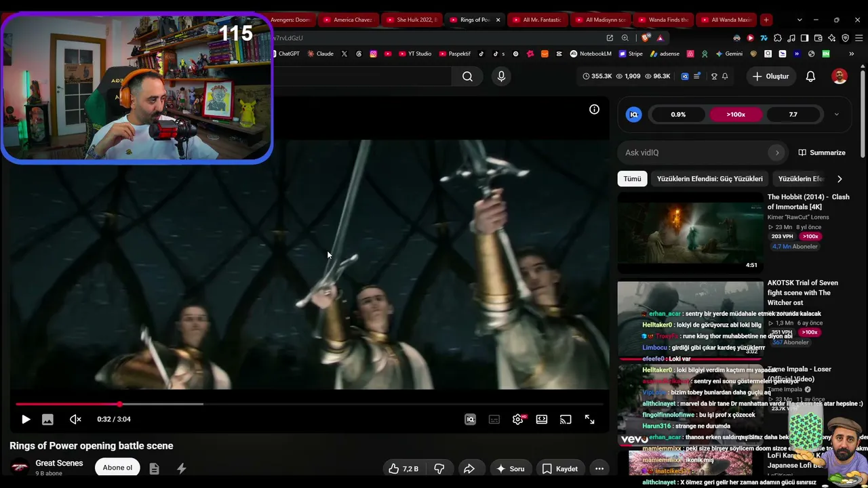The height and width of the screenshot is (488, 868).
Task: Like the video with 7,2 B likes
Action: (403, 468)
